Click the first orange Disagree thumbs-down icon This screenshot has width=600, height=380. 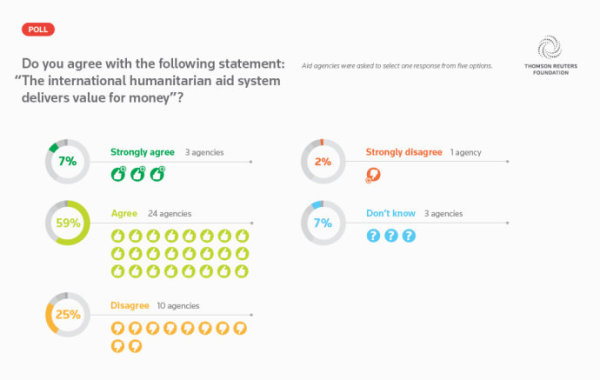117,328
